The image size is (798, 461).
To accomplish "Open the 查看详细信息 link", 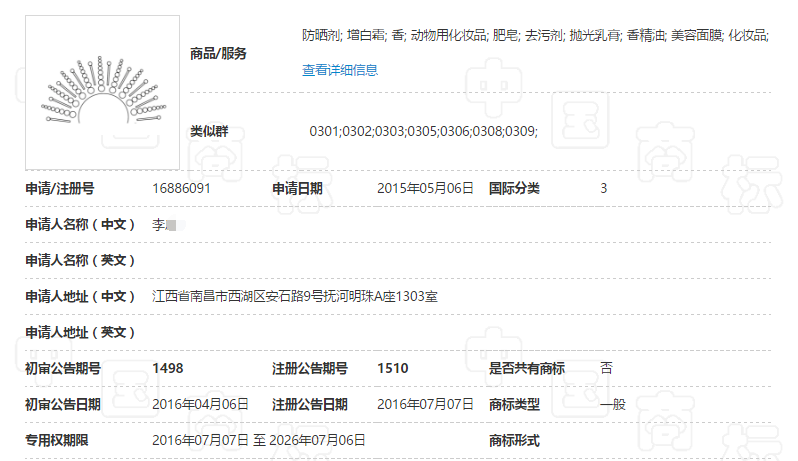I will point(340,70).
